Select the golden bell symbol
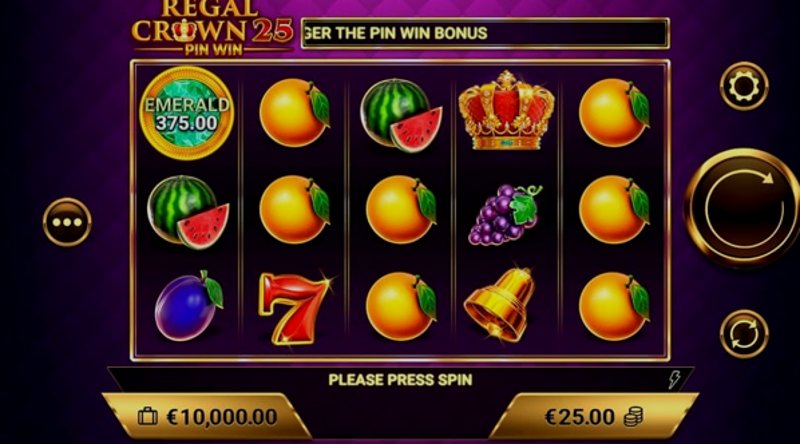This screenshot has width=800, height=444. (x=501, y=304)
